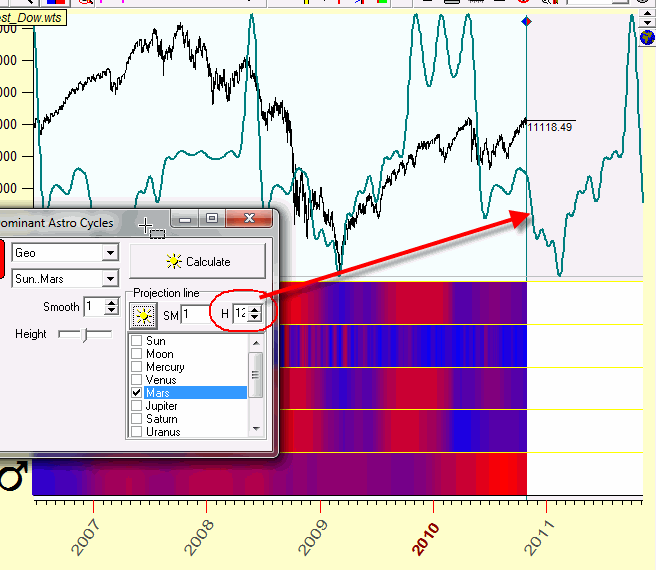Maximize the Dominant Astro Cycles dialog

point(211,218)
